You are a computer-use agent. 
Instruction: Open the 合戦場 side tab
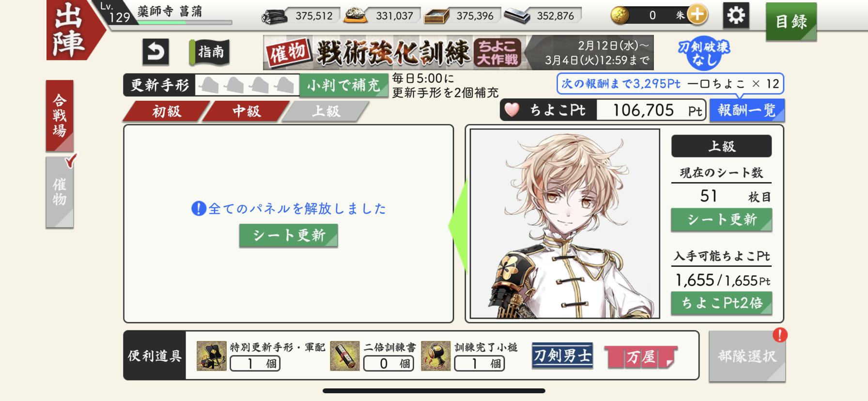click(x=60, y=116)
